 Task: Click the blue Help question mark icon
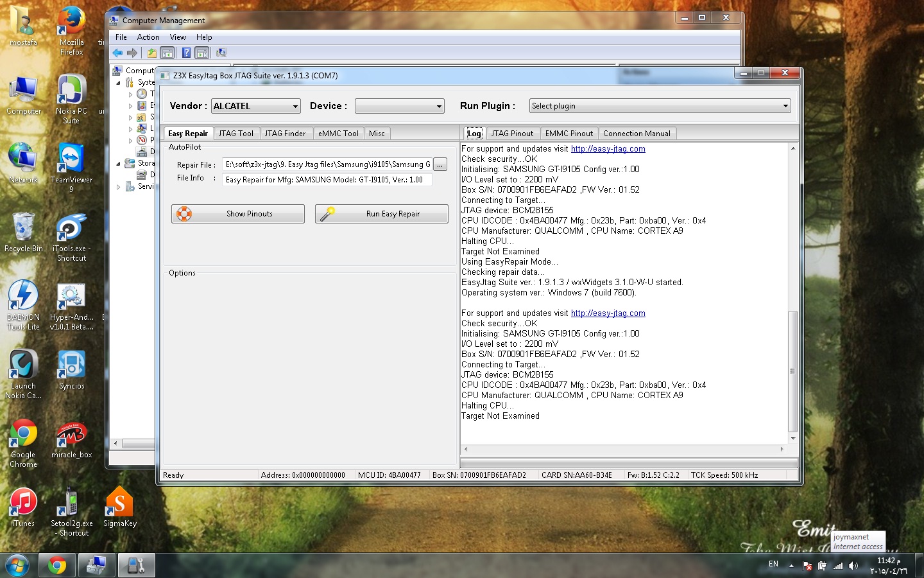[186, 53]
